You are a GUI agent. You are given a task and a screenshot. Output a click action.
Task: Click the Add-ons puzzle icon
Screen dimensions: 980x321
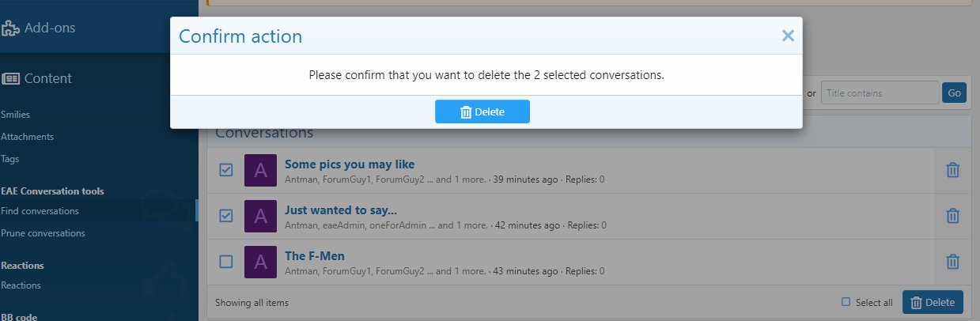10,28
